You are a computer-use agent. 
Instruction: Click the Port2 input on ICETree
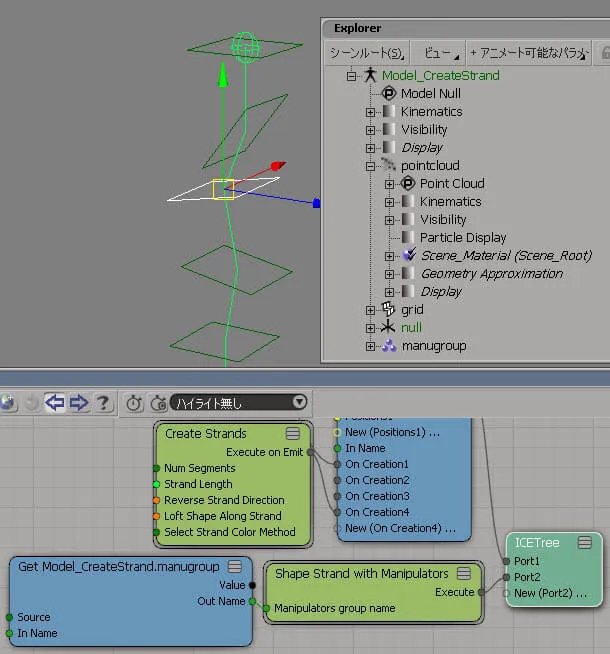(x=506, y=577)
